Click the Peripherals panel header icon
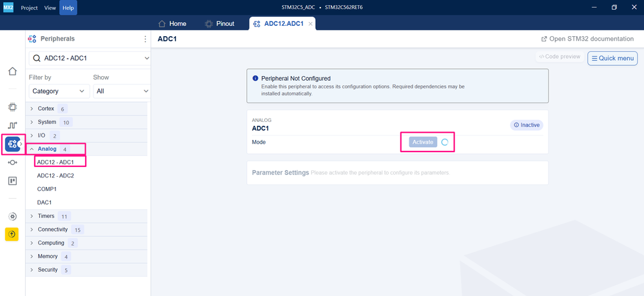644x296 pixels. click(x=32, y=39)
